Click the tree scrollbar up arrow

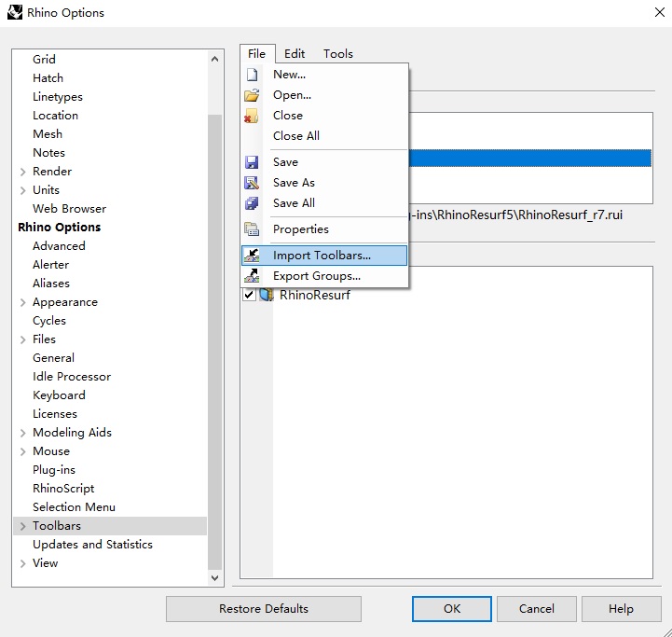click(215, 59)
